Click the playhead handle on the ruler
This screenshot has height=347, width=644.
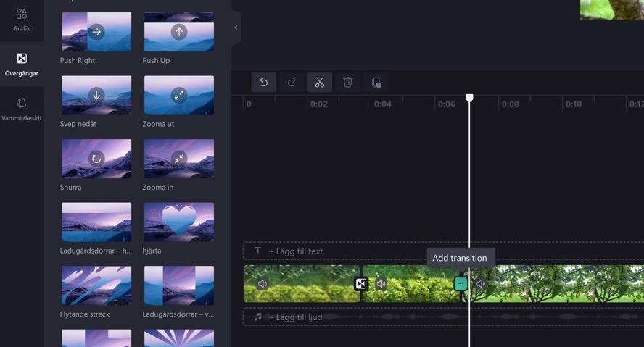pos(469,98)
